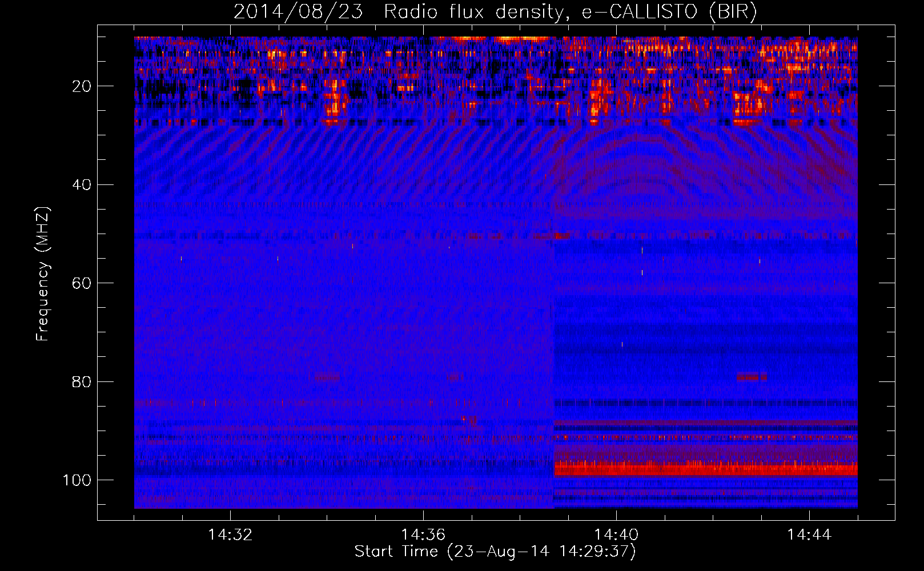Viewport: 924px width, 571px height.
Task: Select the 14:44 time tick label
Action: 809,535
